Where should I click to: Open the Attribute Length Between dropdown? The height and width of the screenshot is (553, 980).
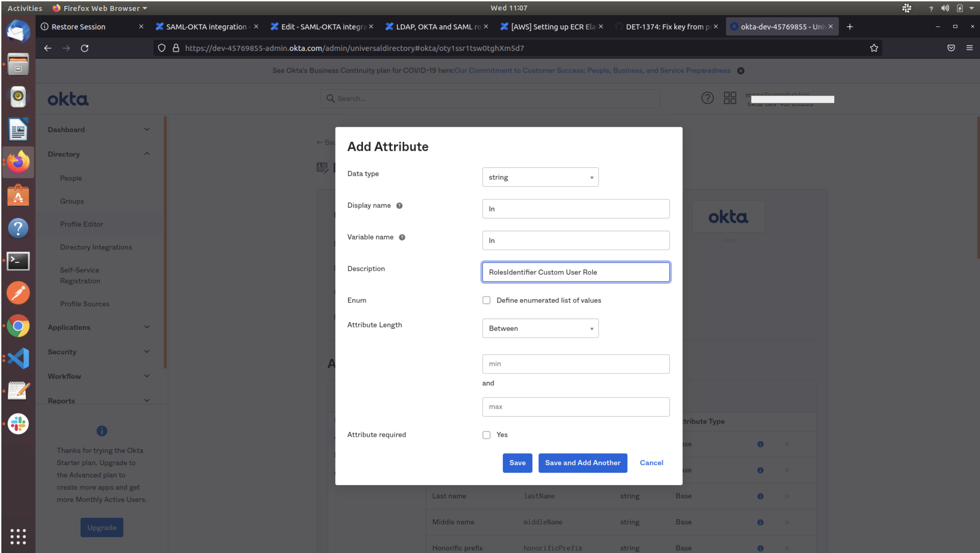click(540, 328)
